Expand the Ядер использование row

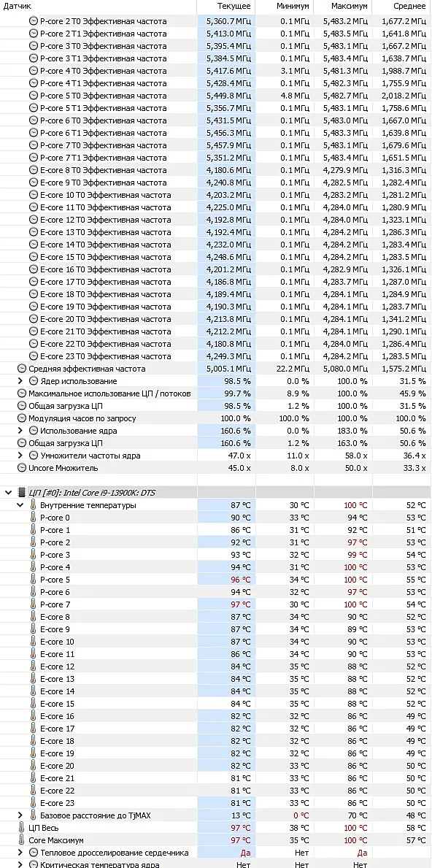click(20, 381)
